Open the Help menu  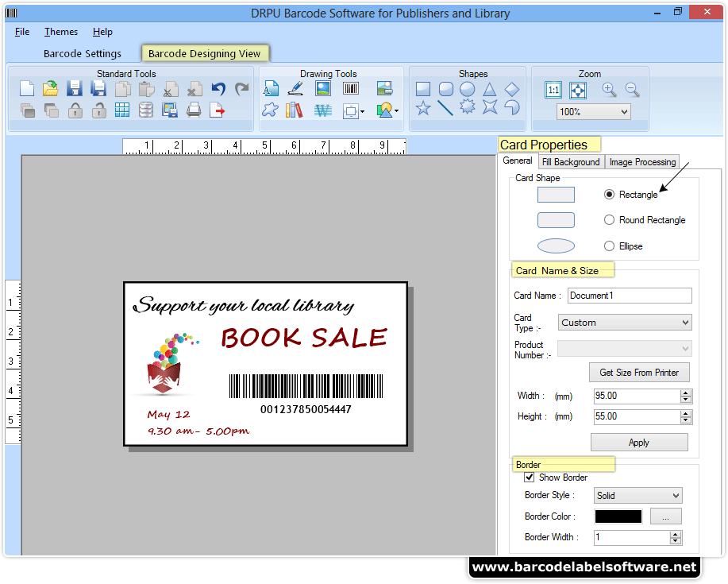coord(102,32)
